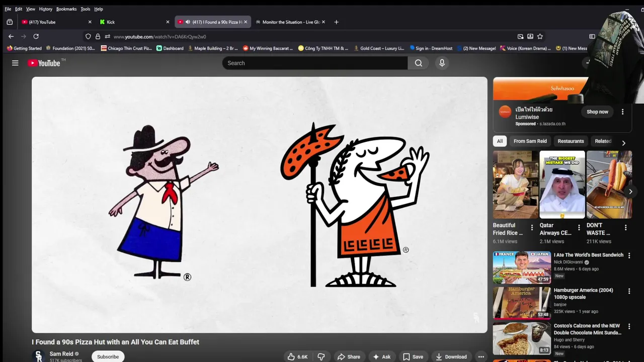
Task: Open a new tab with plus icon
Action: point(336,22)
